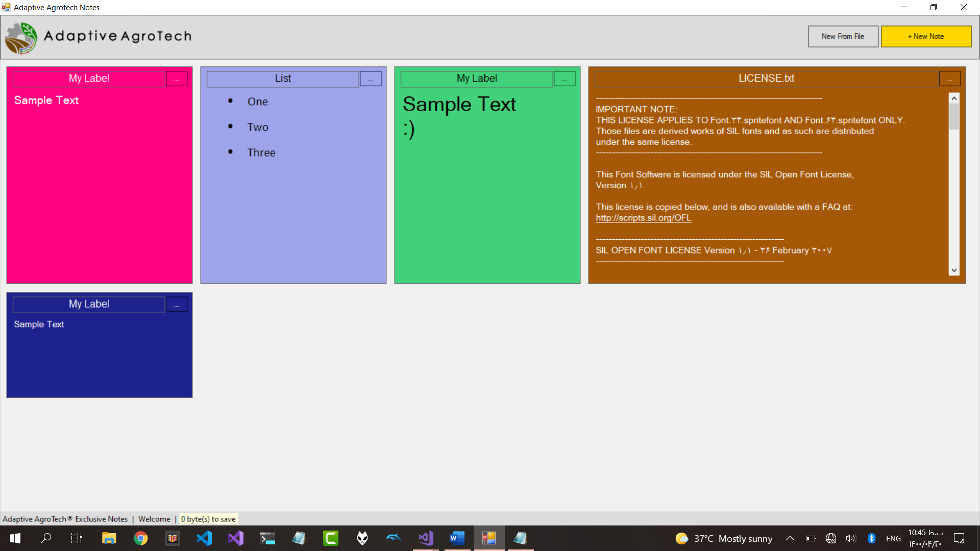Image resolution: width=980 pixels, height=551 pixels.
Task: Open options menu on pink note
Action: pos(177,79)
